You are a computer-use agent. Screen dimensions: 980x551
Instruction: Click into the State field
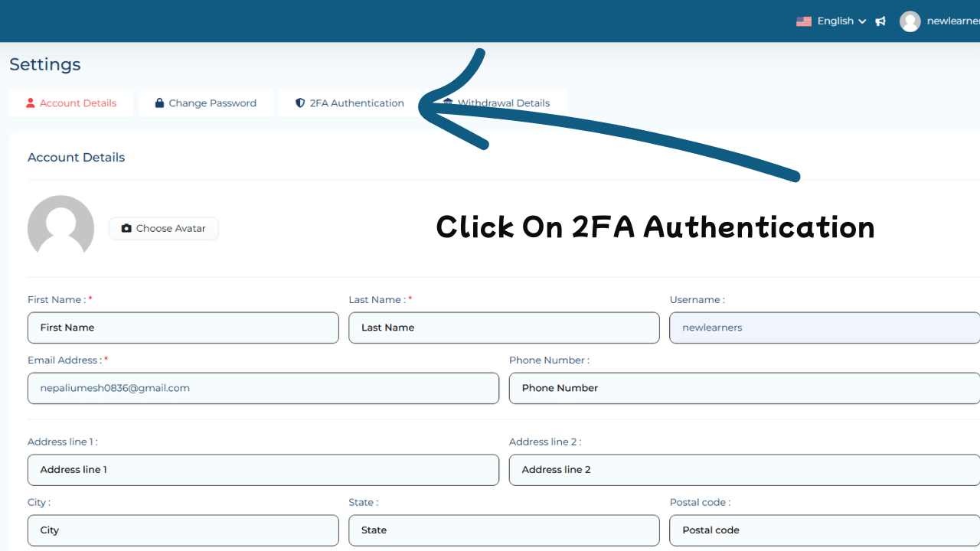(504, 530)
